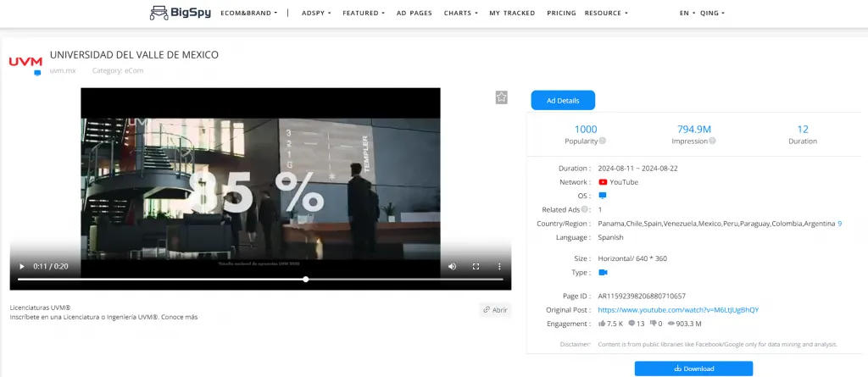Click the date range 2024-08-11 ~ 2024-08-22
Image resolution: width=868 pixels, height=377 pixels.
coord(637,169)
